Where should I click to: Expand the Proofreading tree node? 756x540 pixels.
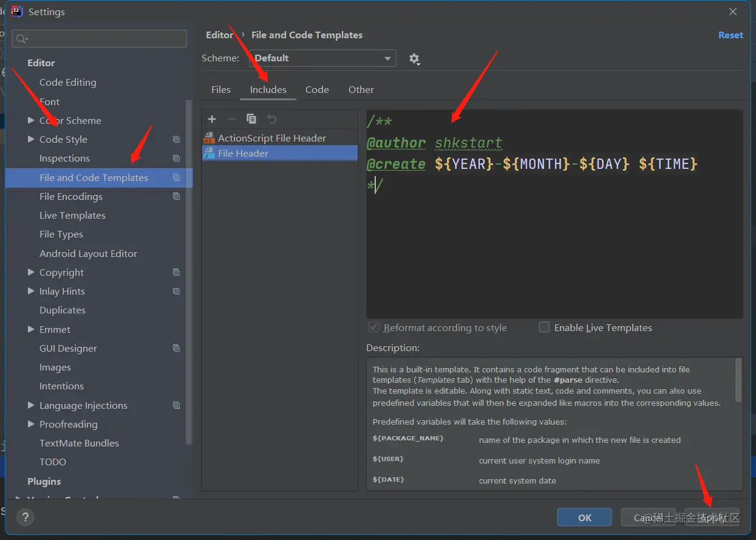[31, 424]
